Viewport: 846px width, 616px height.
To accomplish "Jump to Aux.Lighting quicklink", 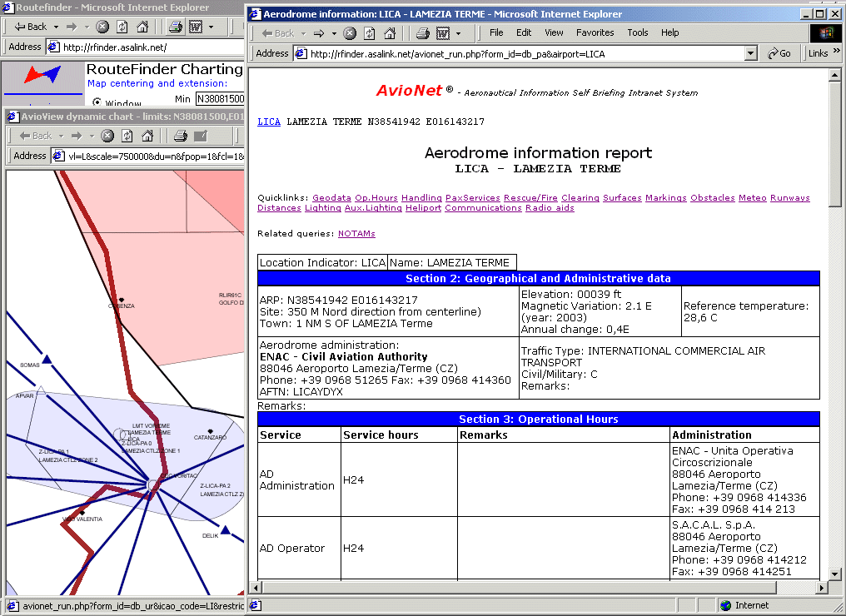I will point(373,207).
